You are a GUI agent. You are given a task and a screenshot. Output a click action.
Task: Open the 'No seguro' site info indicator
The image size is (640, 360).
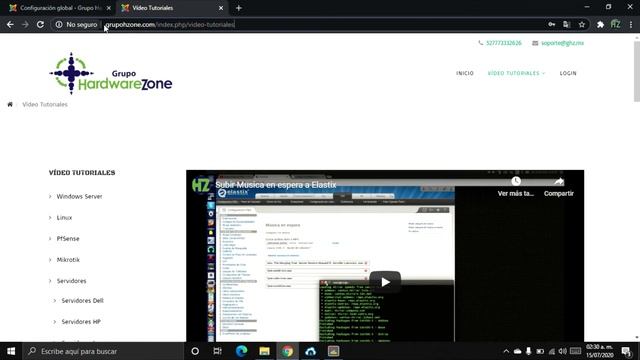coord(76,24)
